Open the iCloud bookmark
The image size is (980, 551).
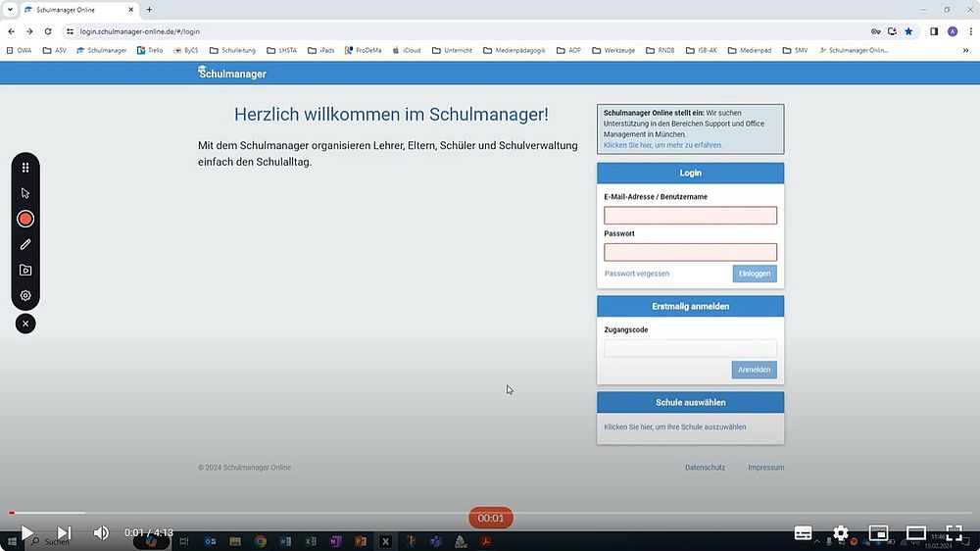pyautogui.click(x=407, y=50)
